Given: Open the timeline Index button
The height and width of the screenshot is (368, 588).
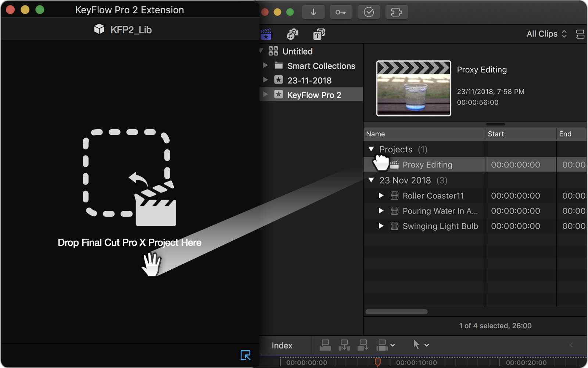Looking at the screenshot, I should point(282,346).
